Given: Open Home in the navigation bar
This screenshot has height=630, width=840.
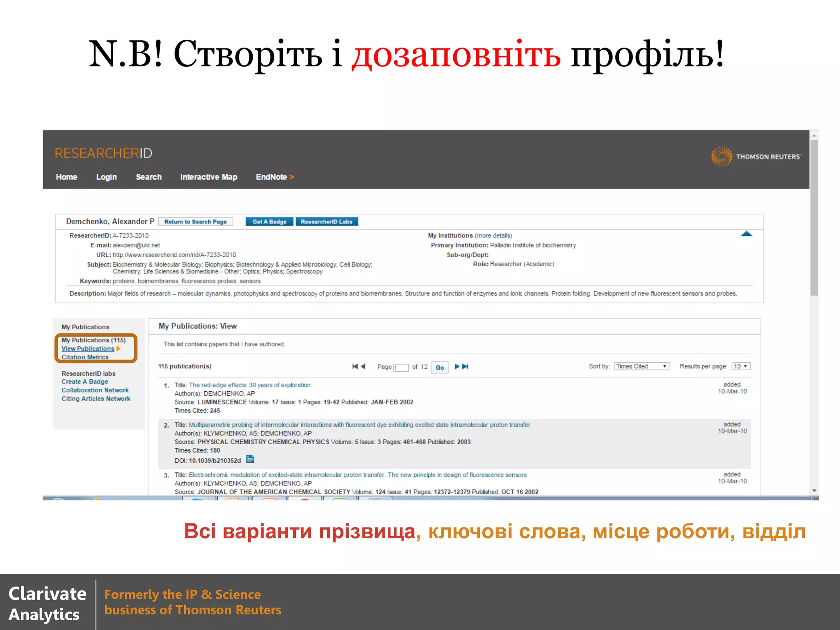Looking at the screenshot, I should click(x=66, y=177).
